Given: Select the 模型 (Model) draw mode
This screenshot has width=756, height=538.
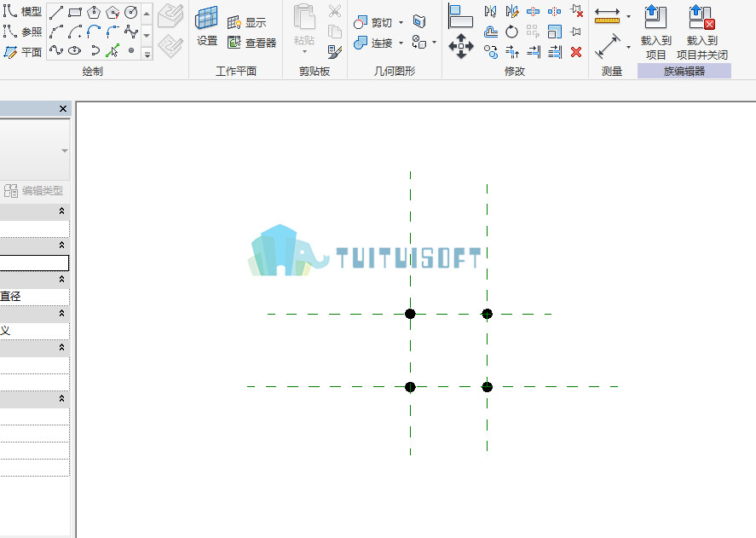Looking at the screenshot, I should tap(23, 11).
